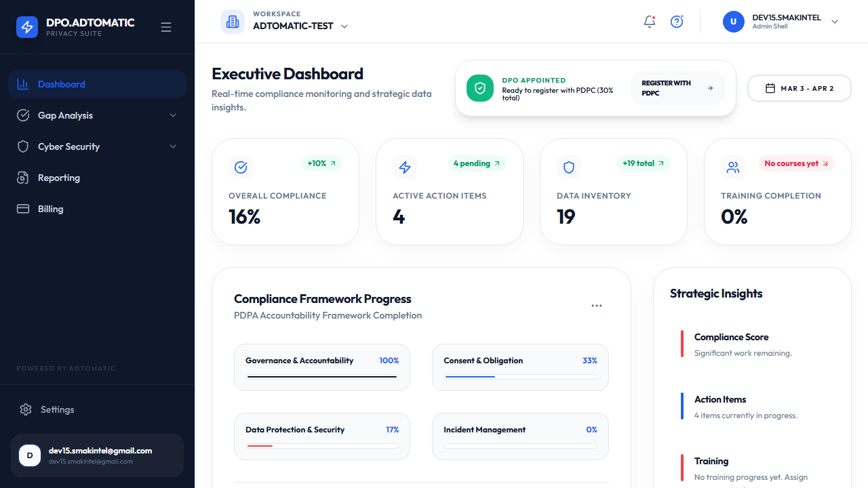Click the help question mark icon
Viewport: 868px width, 488px height.
[677, 22]
